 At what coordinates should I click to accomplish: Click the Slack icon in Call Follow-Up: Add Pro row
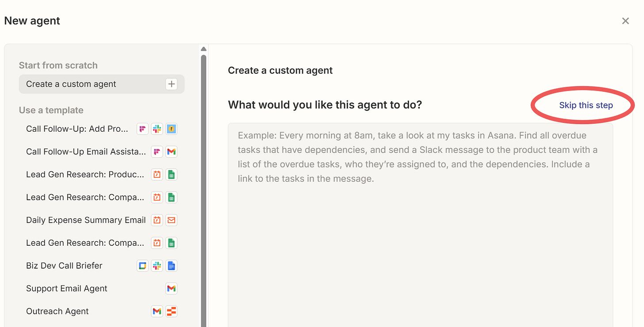[x=157, y=129]
